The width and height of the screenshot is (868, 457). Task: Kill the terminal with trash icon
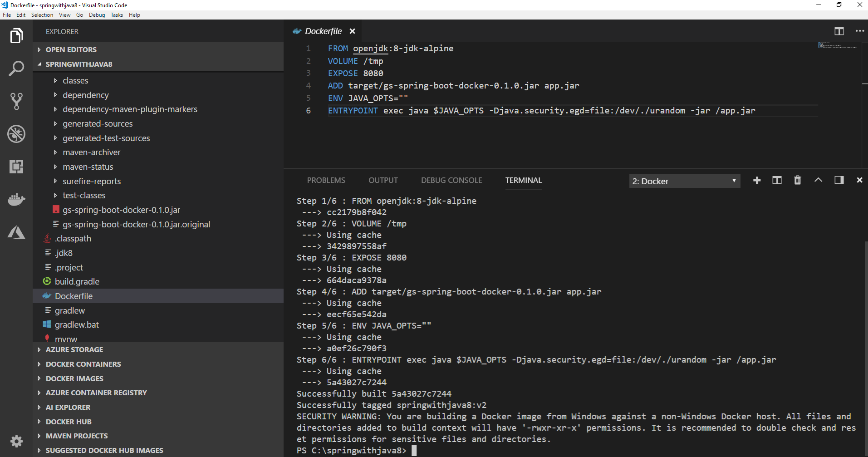797,181
